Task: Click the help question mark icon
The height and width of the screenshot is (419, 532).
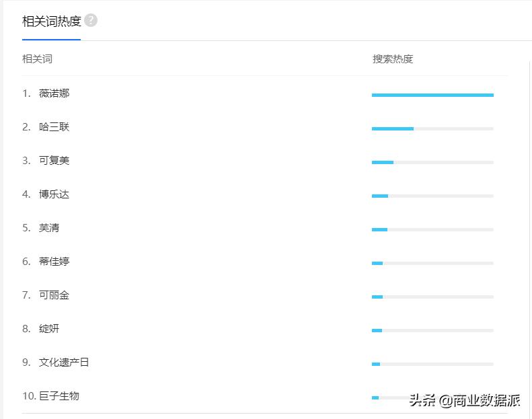Action: pyautogui.click(x=91, y=20)
